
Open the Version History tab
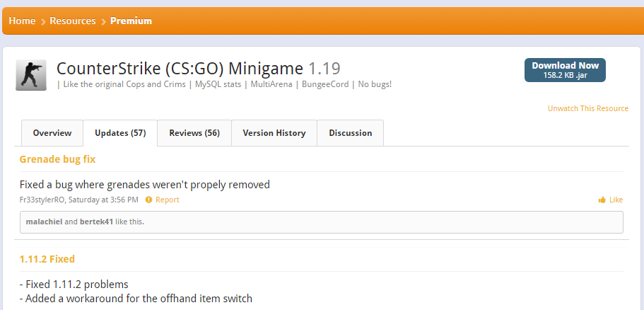274,133
